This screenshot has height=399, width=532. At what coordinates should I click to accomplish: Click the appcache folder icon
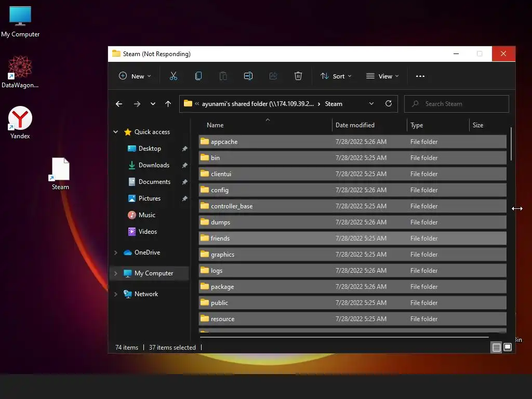(205, 141)
